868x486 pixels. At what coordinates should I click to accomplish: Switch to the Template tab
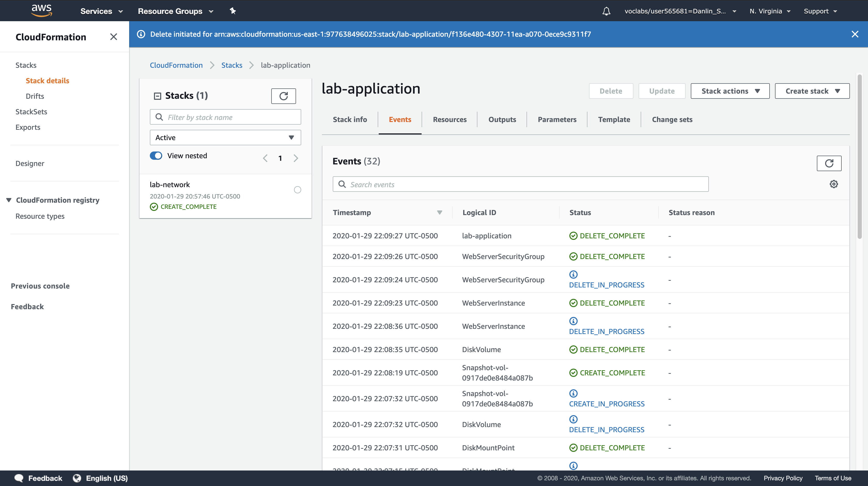[x=614, y=119]
